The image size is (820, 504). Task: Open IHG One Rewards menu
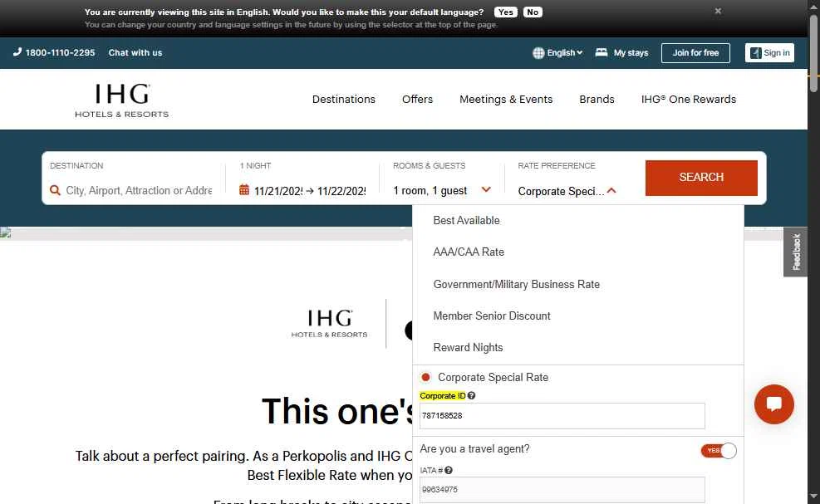tap(688, 100)
